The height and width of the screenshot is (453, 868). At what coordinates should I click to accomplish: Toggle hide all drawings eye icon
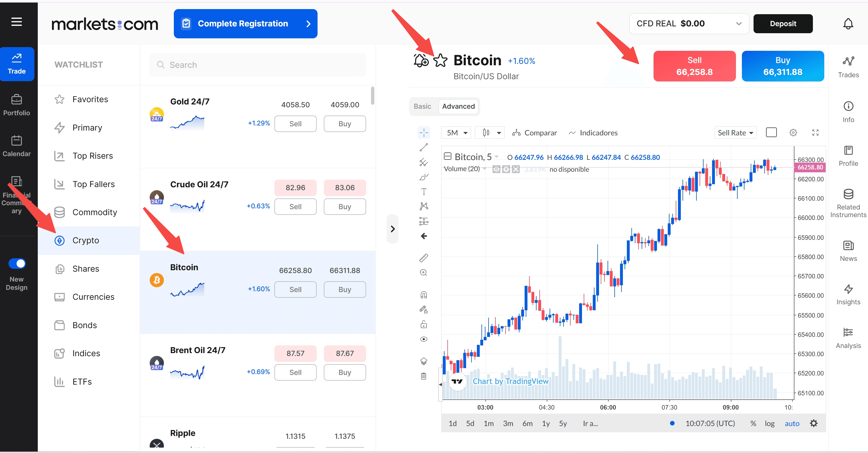423,339
